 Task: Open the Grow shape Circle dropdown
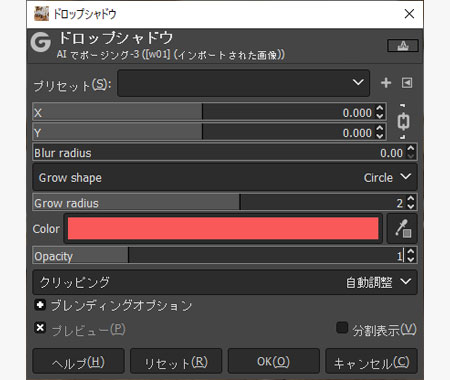[x=225, y=177]
